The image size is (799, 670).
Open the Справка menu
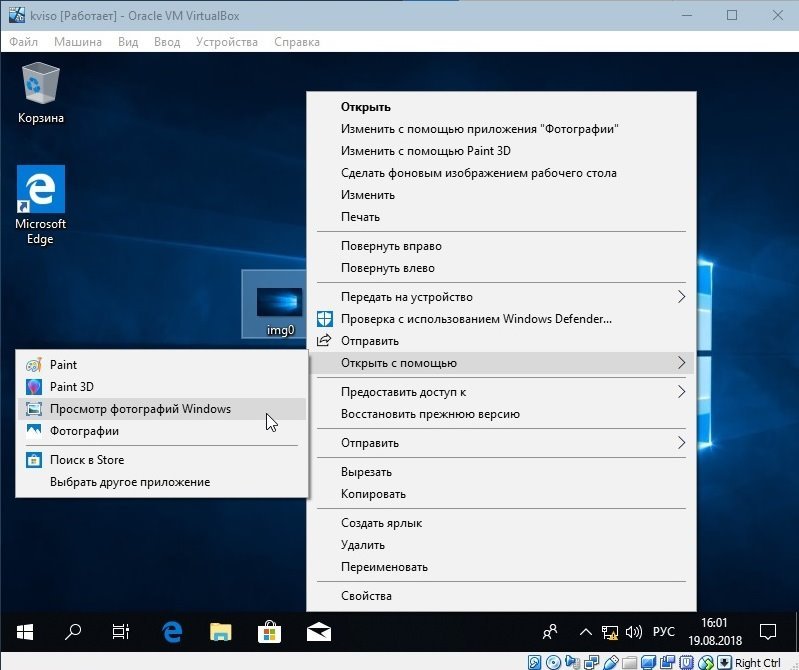click(x=297, y=42)
